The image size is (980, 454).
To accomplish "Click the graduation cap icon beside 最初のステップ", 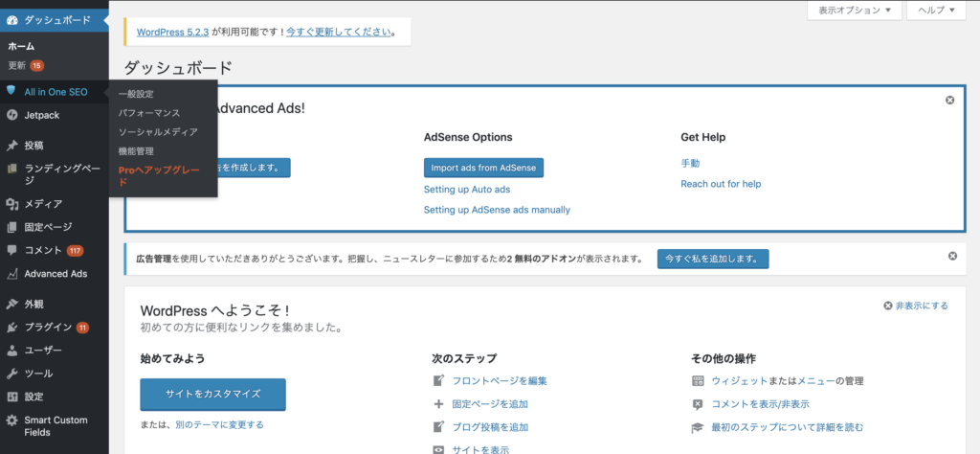I will point(698,428).
